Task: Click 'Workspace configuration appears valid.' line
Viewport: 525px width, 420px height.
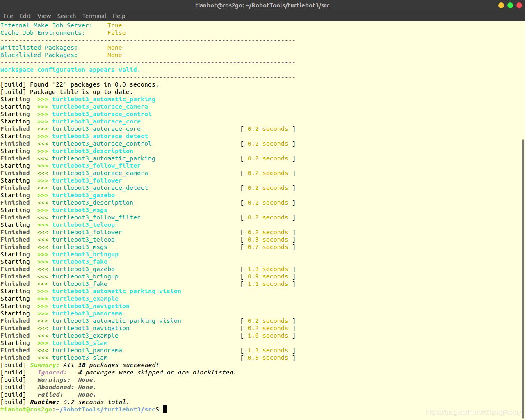Action: point(70,70)
